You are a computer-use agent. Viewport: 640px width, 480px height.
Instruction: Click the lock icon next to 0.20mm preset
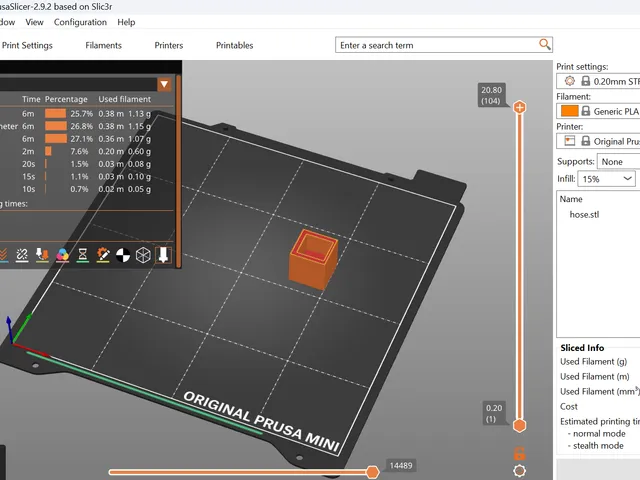(585, 81)
